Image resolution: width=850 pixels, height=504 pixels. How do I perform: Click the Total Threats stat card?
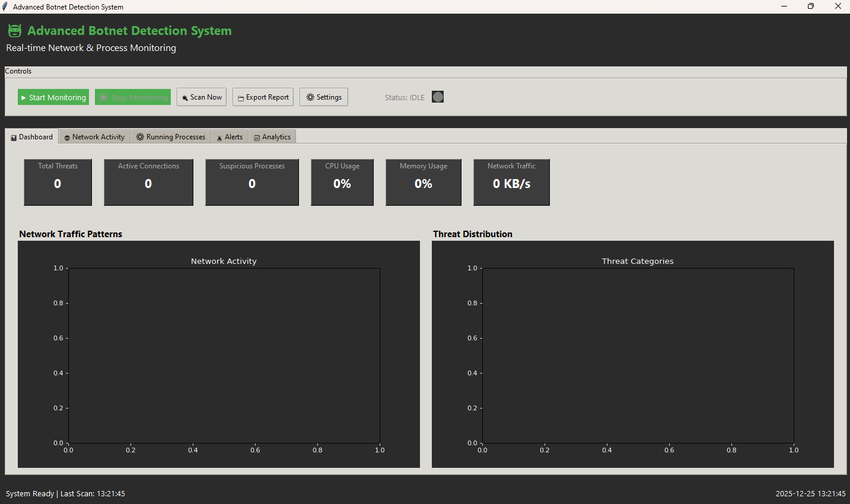(58, 182)
